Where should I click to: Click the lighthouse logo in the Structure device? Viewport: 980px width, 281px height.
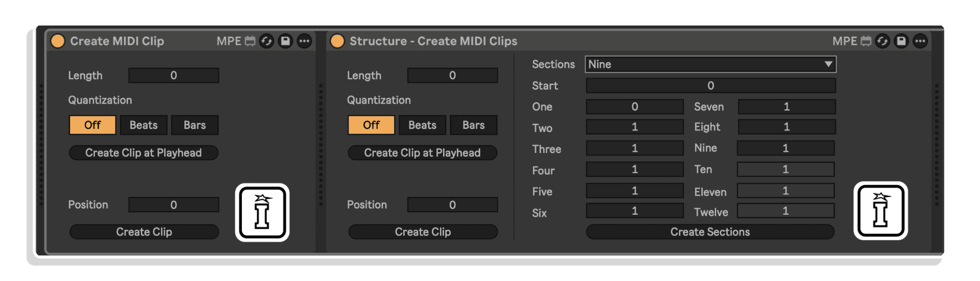(x=880, y=211)
